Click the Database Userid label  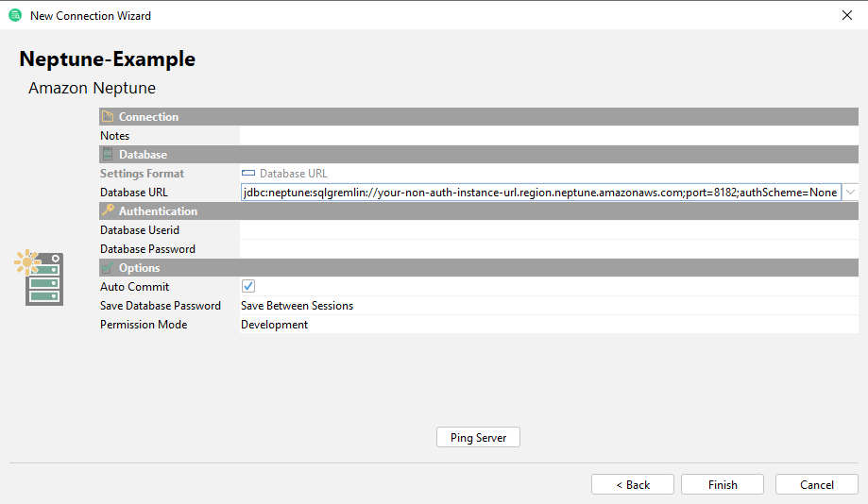click(x=140, y=229)
